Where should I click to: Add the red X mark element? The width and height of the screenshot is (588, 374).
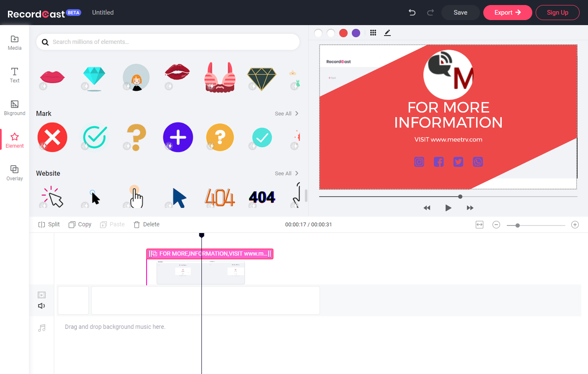[x=52, y=137]
